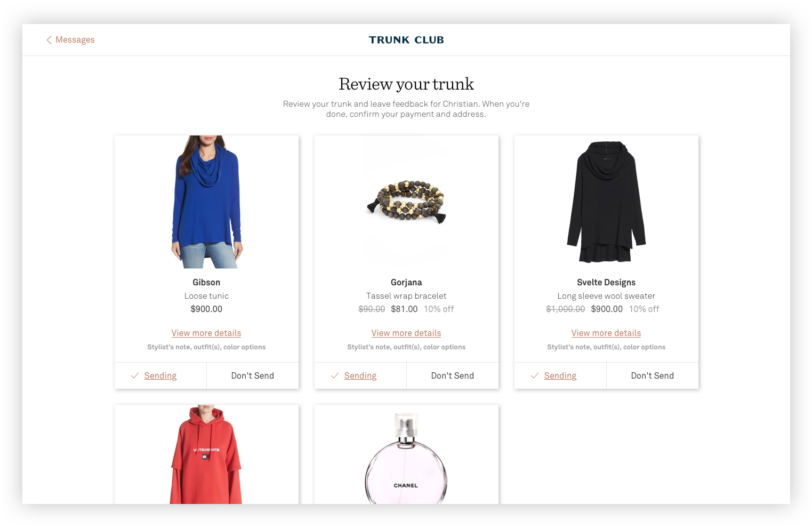
Task: Select Sending for Gorjana bracelet
Action: point(360,375)
